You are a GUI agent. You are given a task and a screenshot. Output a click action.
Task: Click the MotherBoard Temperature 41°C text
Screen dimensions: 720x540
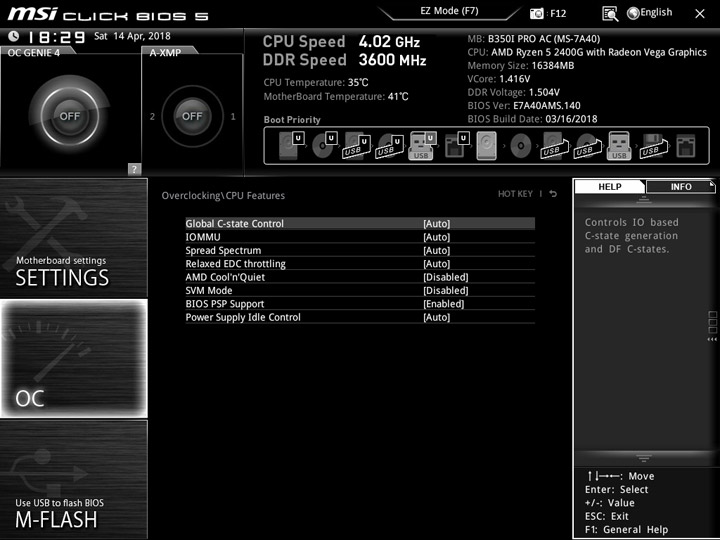336,96
